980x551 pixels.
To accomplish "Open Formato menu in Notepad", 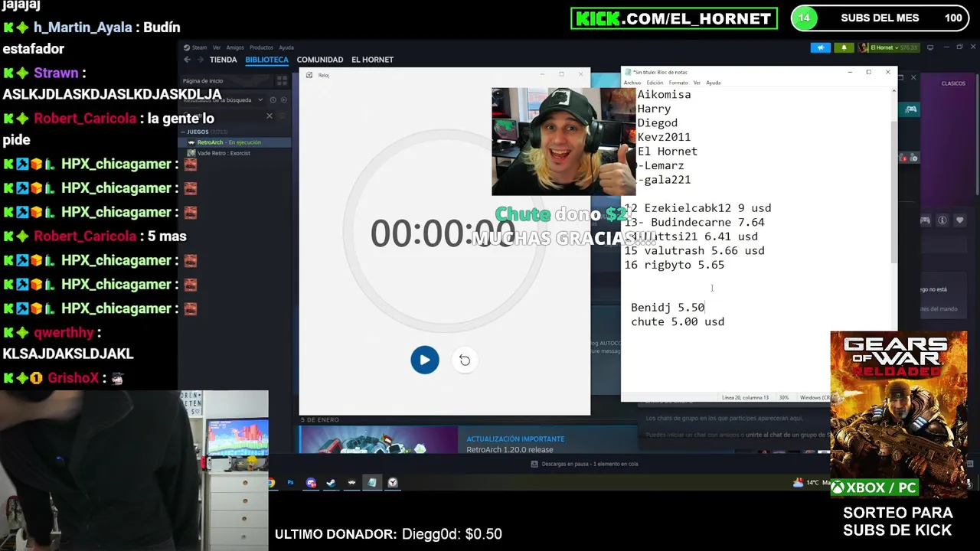I will pos(678,83).
